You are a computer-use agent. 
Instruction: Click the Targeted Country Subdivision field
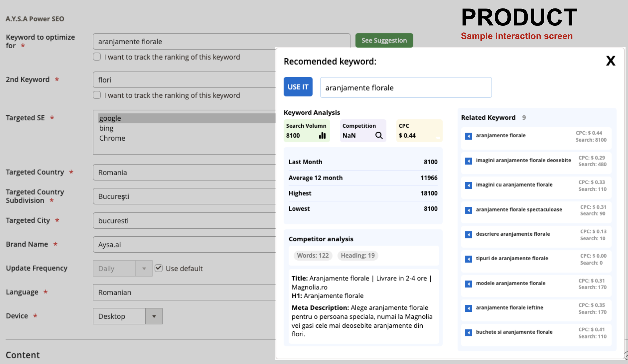click(x=184, y=196)
